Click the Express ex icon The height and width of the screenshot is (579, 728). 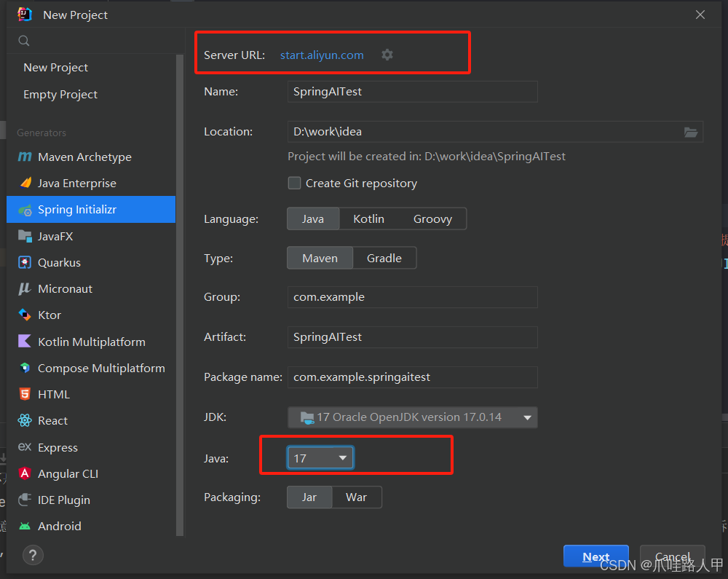[x=25, y=446]
